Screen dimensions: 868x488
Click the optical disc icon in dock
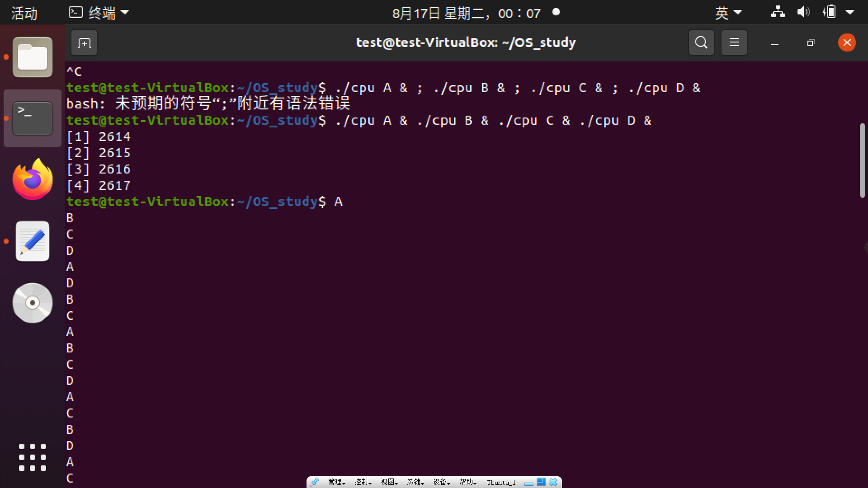(x=33, y=303)
